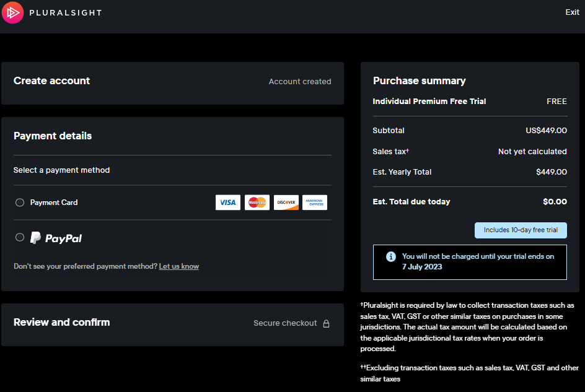Click the info icon in trial notice

coord(390,256)
